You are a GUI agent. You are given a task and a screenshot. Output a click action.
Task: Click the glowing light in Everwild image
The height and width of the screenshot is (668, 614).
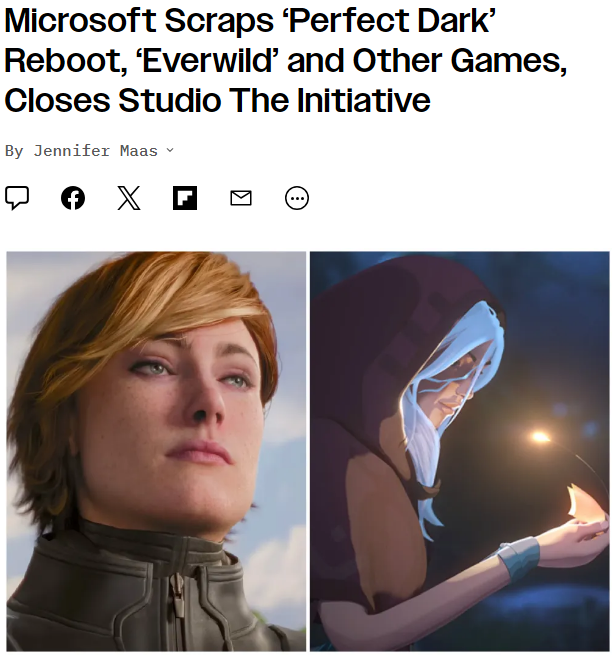click(540, 436)
